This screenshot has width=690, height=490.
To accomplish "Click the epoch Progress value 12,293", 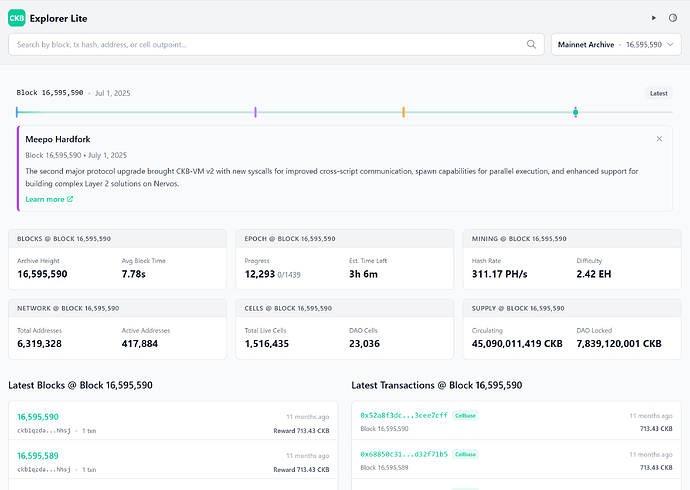I will pos(260,274).
